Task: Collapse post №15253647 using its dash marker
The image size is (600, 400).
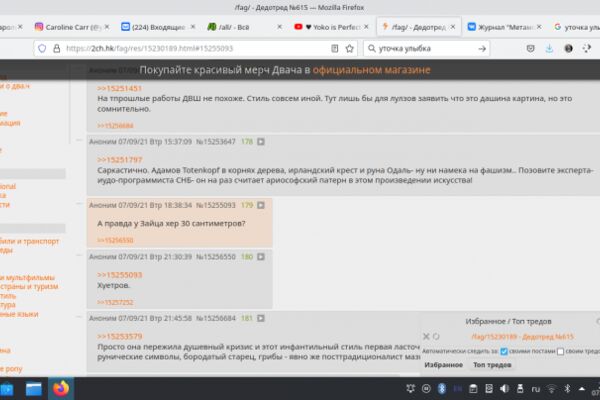Action: pyautogui.click(x=79, y=140)
